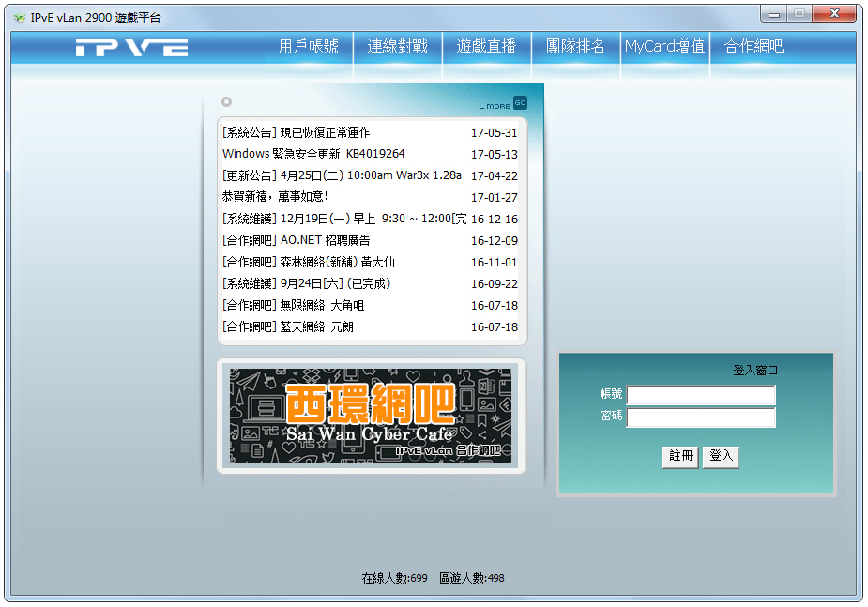Screen dimensions: 868x607
Task: Open the 合作網吧 page
Action: click(x=755, y=47)
